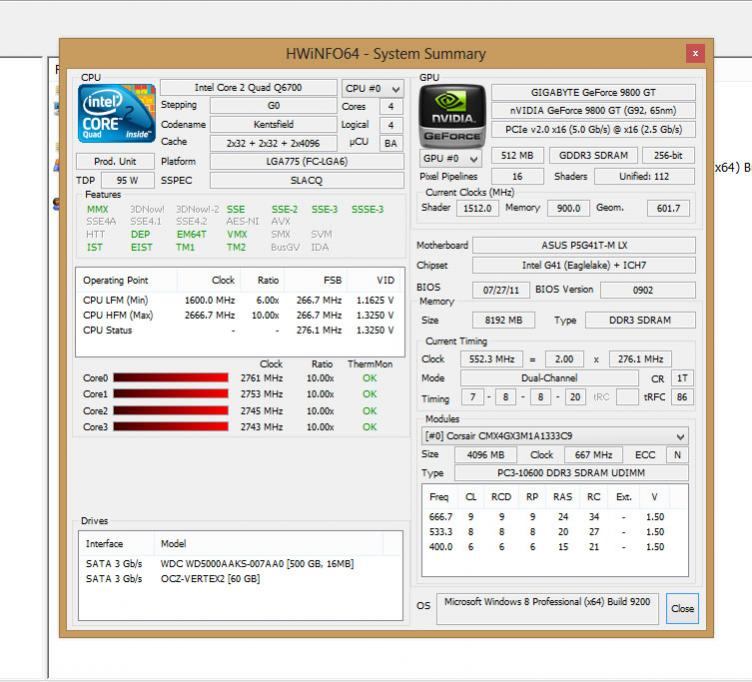Click the Geom. clock 601.7 value
Viewport: 752px width, 682px height.
click(x=669, y=208)
